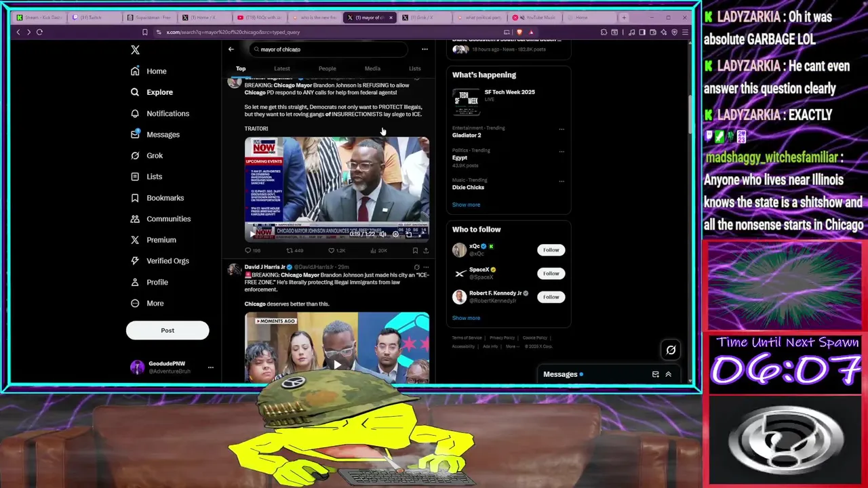The height and width of the screenshot is (488, 868).
Task: Show more under What's happening
Action: [x=466, y=205]
